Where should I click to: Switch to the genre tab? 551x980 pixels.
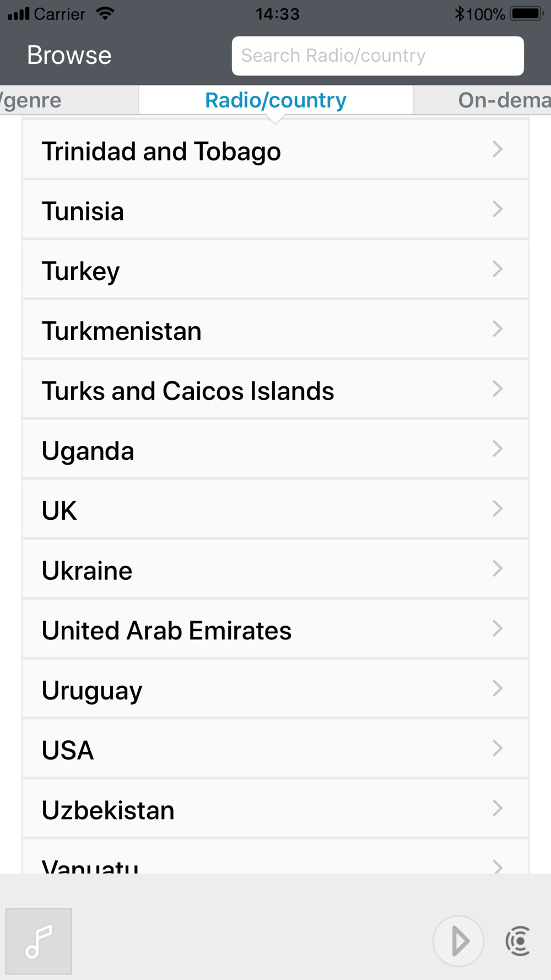68,100
